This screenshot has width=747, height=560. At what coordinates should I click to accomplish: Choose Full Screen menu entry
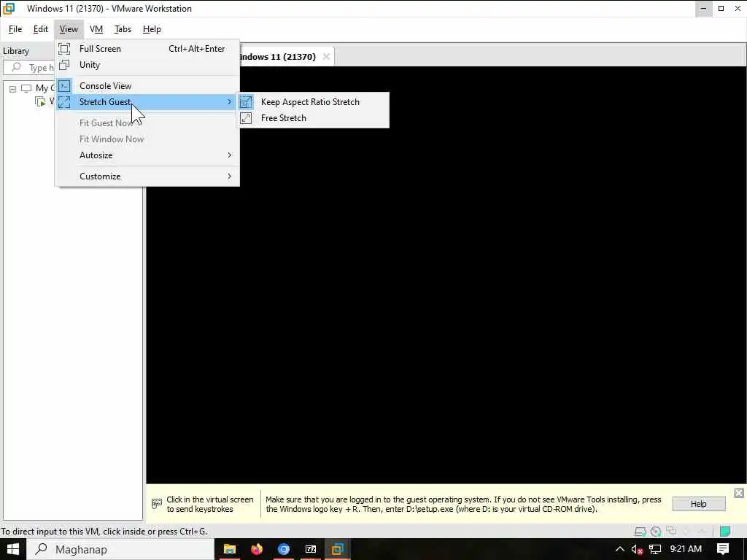[x=147, y=49]
